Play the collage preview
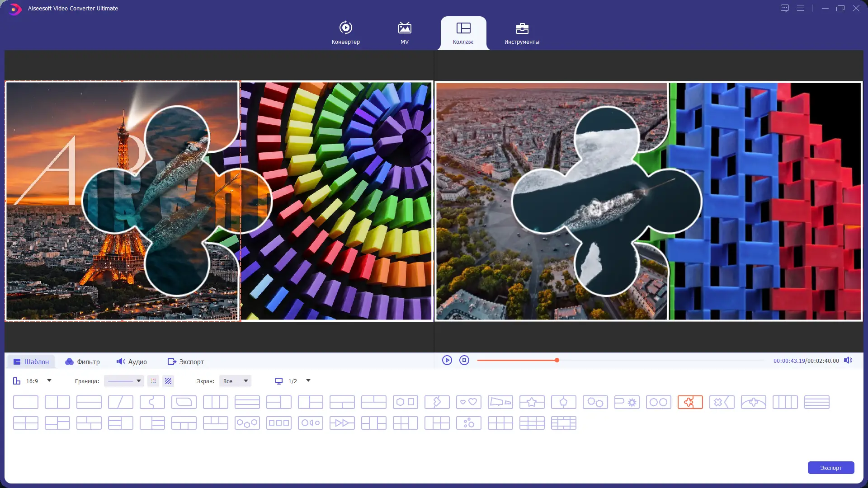 point(447,360)
